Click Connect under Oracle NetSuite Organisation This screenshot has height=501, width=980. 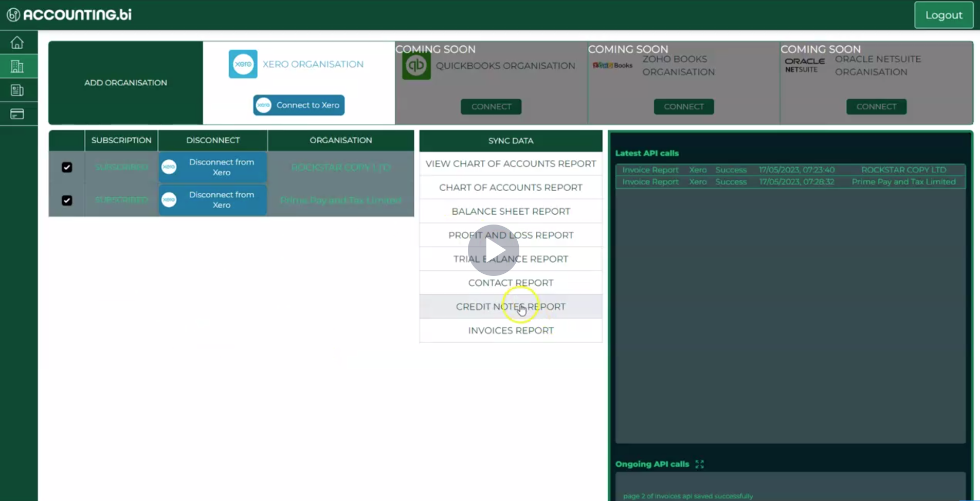pyautogui.click(x=875, y=106)
